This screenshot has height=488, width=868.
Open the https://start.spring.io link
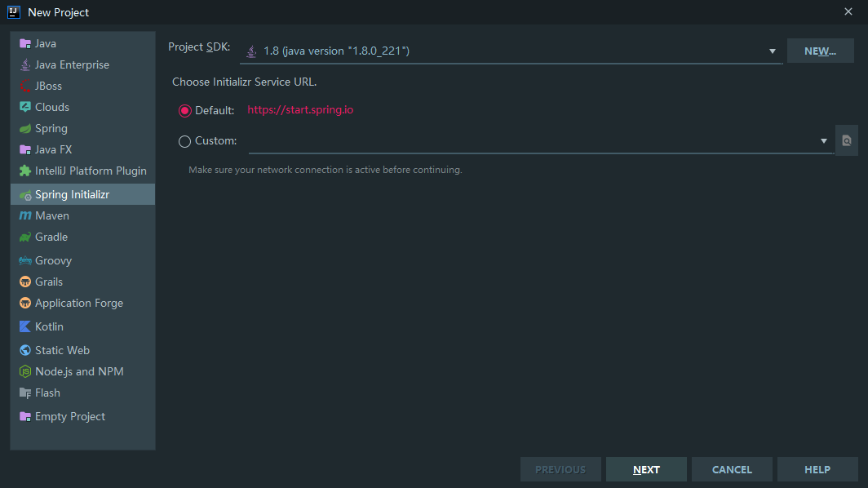300,109
